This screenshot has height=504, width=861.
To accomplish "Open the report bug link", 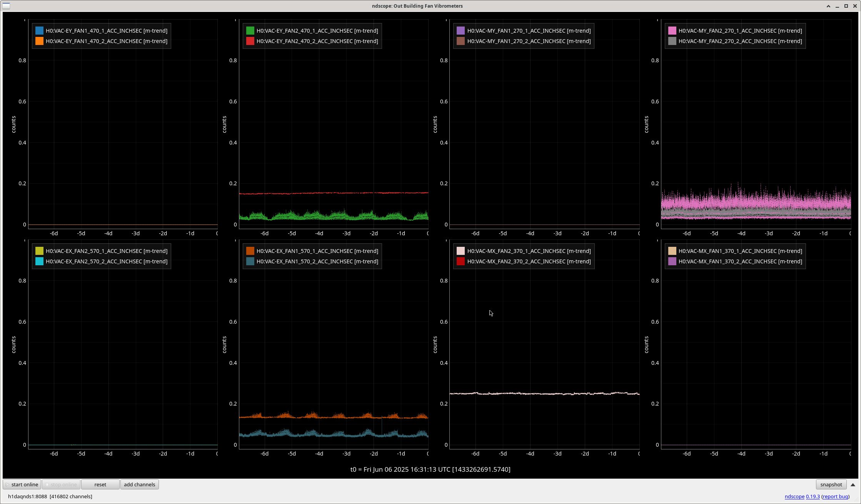I will click(x=836, y=496).
